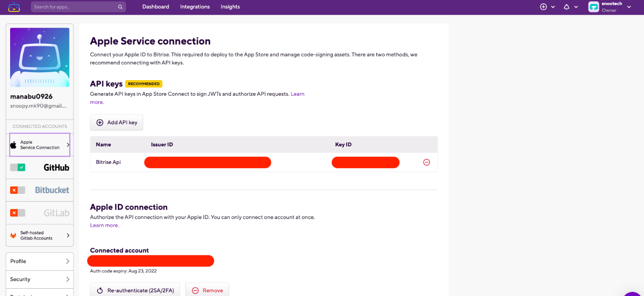Open Self-hosted Gitlab Accounts item

tap(40, 235)
